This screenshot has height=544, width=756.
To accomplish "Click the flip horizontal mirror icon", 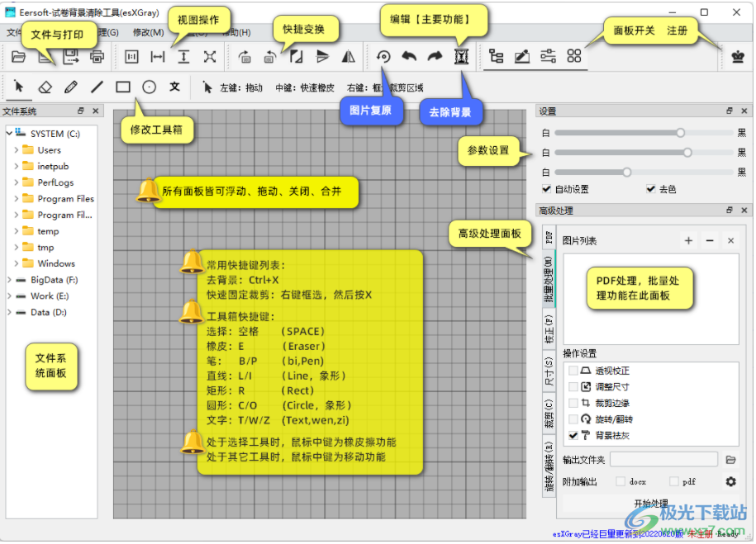I will click(x=349, y=57).
